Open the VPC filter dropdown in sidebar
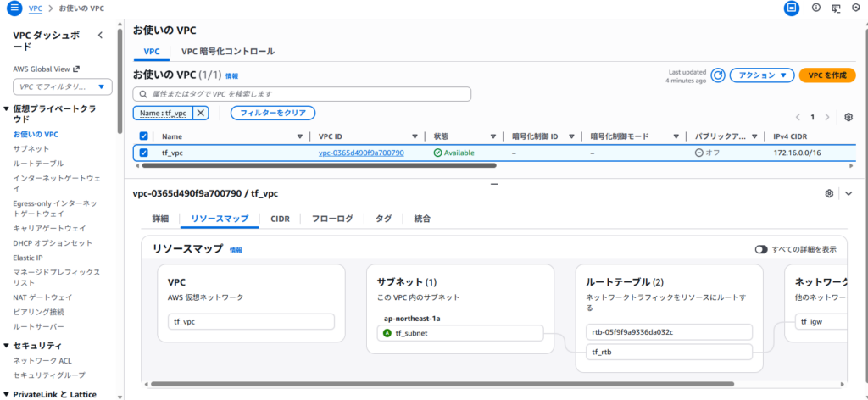Viewport: 868px width, 400px height. click(63, 86)
